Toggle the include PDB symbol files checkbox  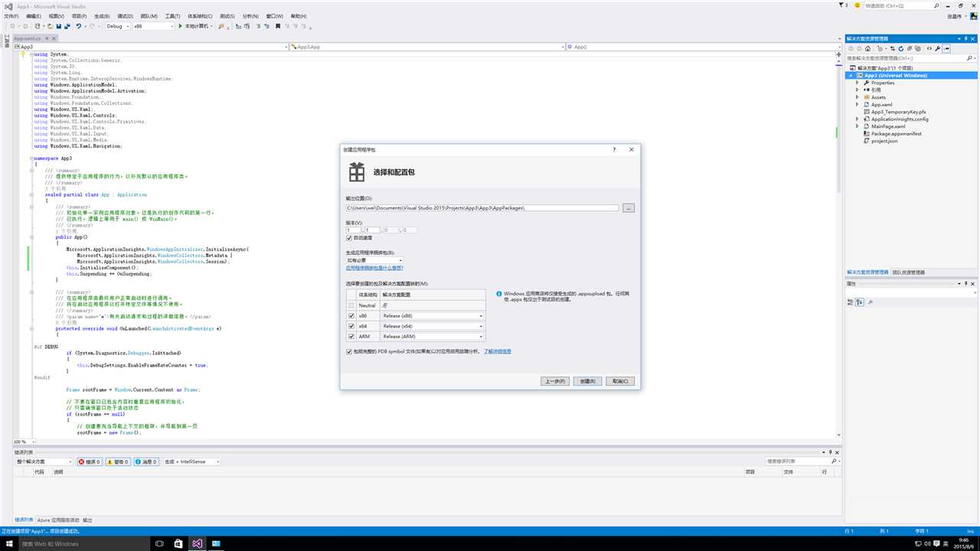click(349, 351)
